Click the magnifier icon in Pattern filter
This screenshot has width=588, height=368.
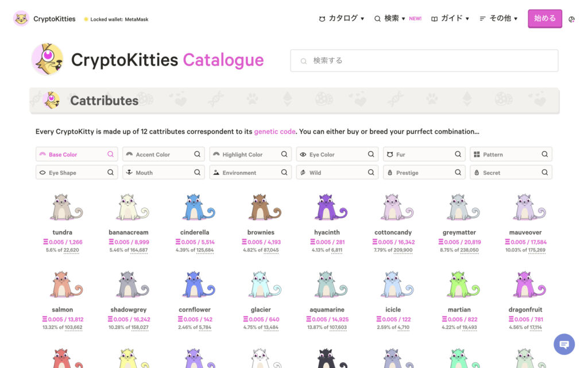coord(544,154)
